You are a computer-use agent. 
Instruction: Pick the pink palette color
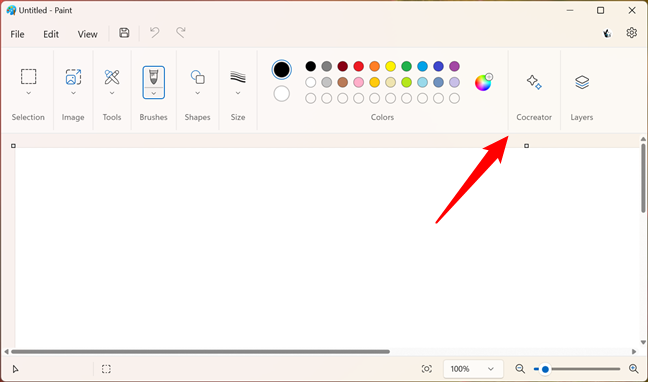point(359,82)
